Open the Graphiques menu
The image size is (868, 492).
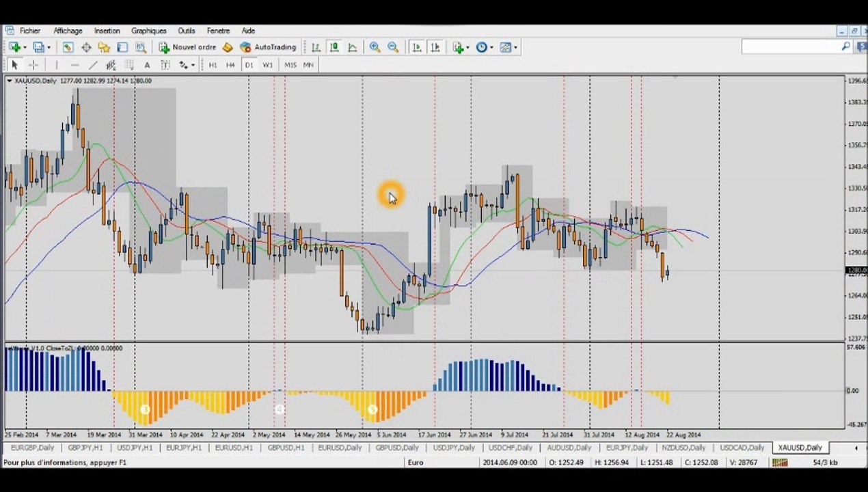pyautogui.click(x=149, y=31)
